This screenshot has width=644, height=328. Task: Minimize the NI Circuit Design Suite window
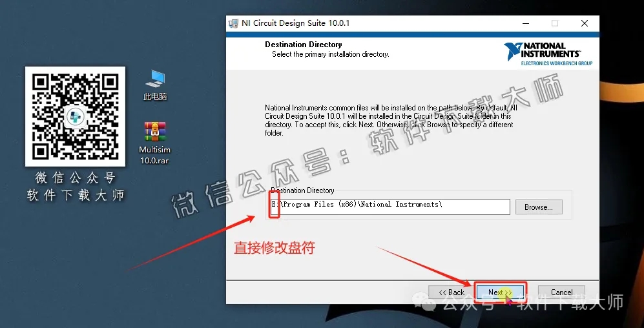pyautogui.click(x=526, y=23)
